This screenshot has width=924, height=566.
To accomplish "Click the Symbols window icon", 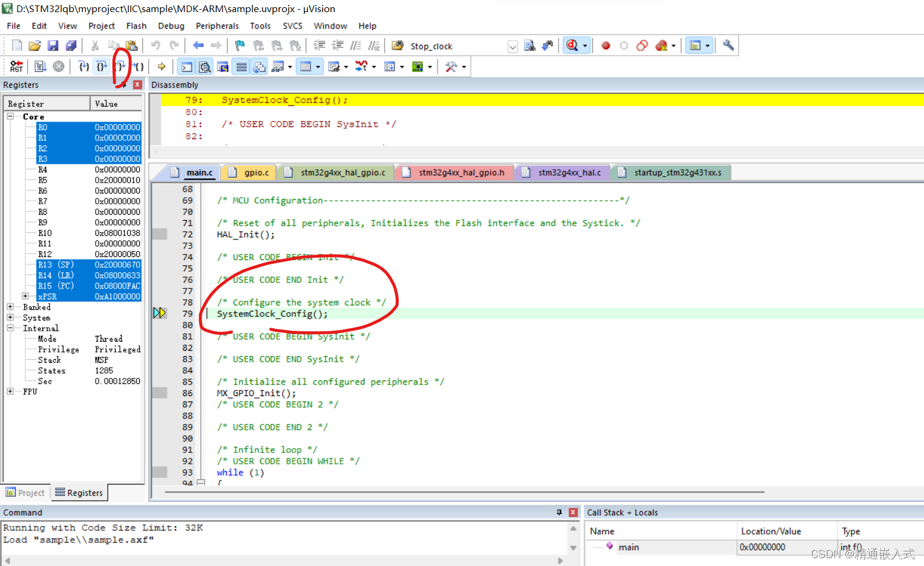I will 223,67.
